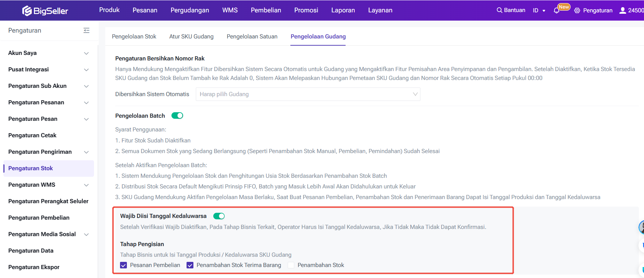This screenshot has height=278, width=644.
Task: Open Pengaturan Ekspor in sidebar
Action: [34, 267]
